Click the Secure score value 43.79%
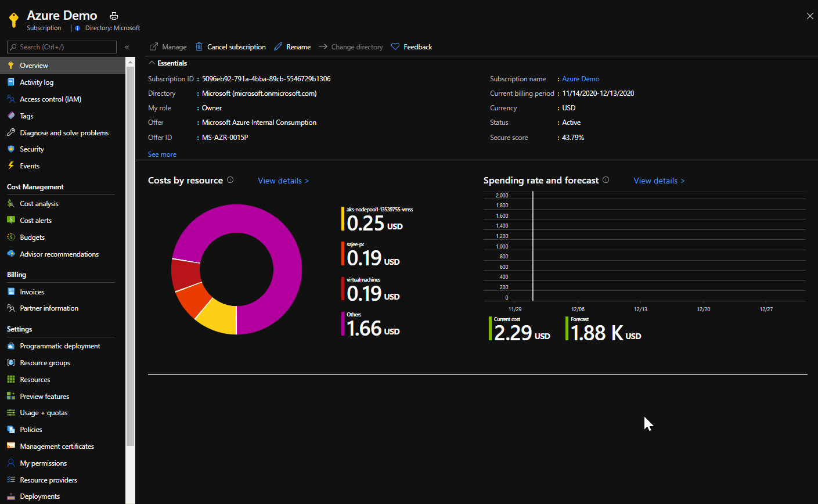 pyautogui.click(x=573, y=138)
